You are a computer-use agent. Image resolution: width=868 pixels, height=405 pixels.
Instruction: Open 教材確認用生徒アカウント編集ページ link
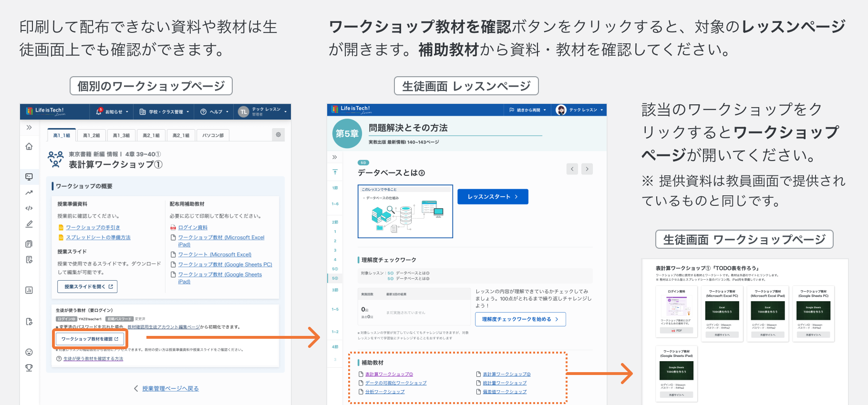pos(164,327)
